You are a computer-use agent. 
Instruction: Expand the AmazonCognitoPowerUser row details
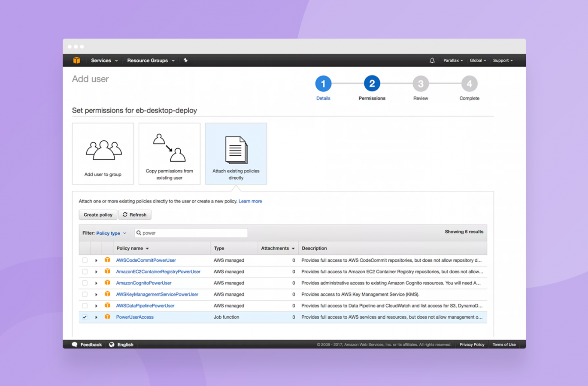click(x=96, y=283)
